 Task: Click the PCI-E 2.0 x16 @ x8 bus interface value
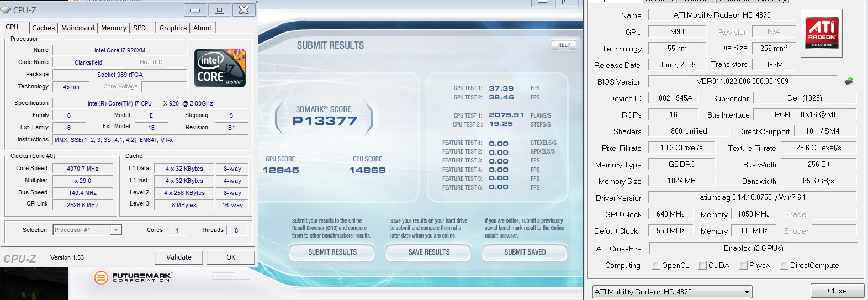(x=805, y=114)
